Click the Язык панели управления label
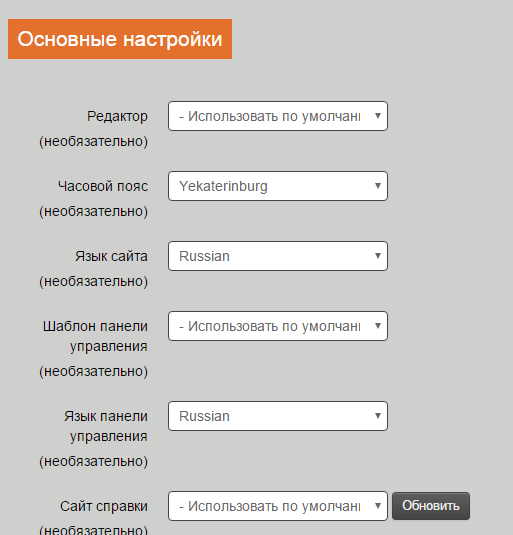The image size is (513, 535). [x=106, y=426]
